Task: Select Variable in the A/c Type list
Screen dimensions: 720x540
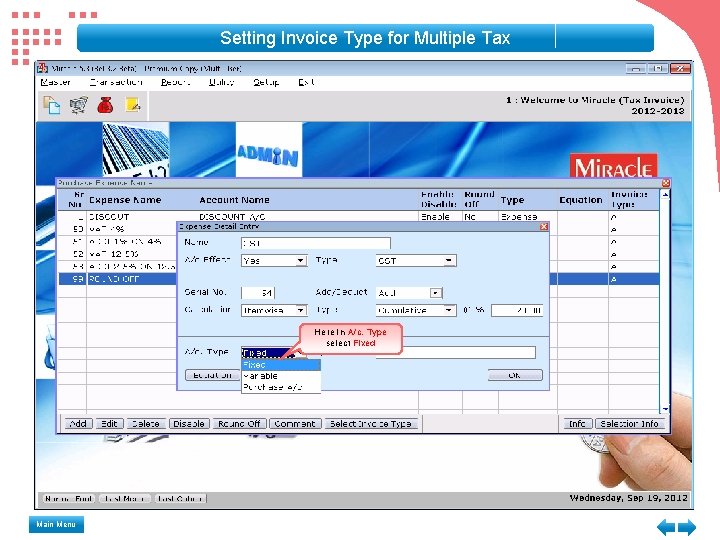Action: pyautogui.click(x=281, y=376)
